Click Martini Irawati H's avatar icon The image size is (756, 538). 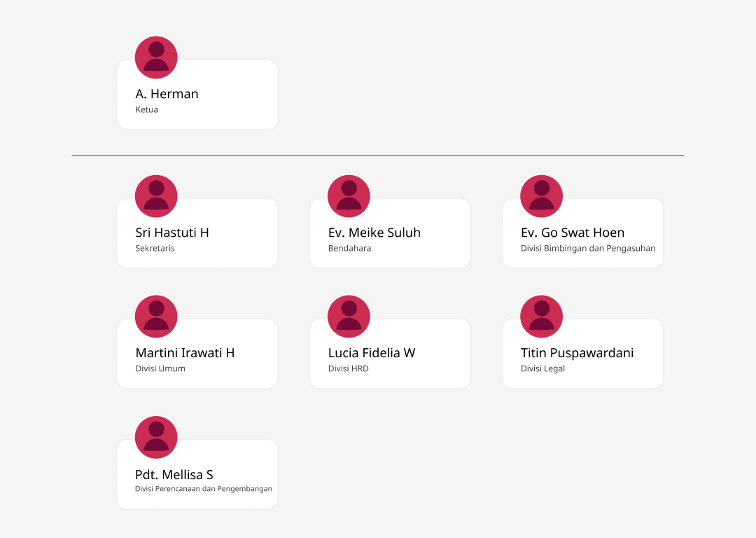coord(156,317)
